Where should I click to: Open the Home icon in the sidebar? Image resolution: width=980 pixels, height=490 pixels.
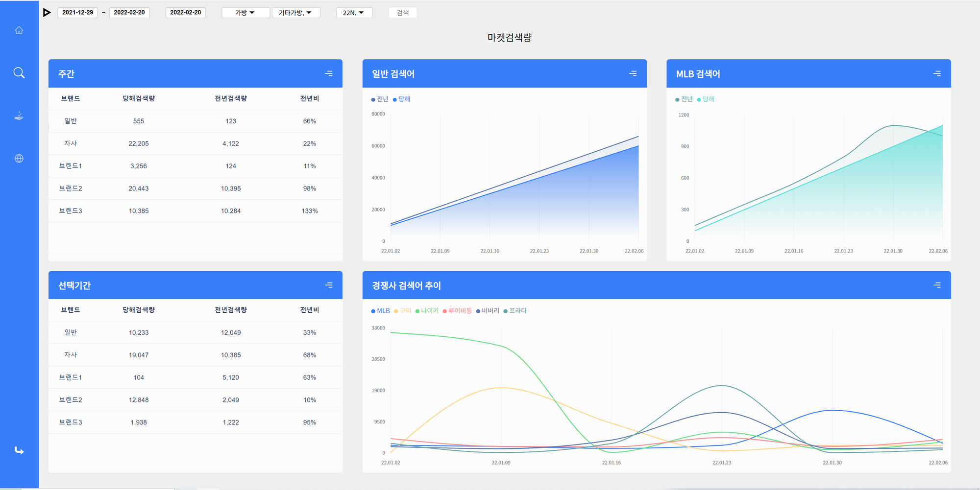(19, 30)
